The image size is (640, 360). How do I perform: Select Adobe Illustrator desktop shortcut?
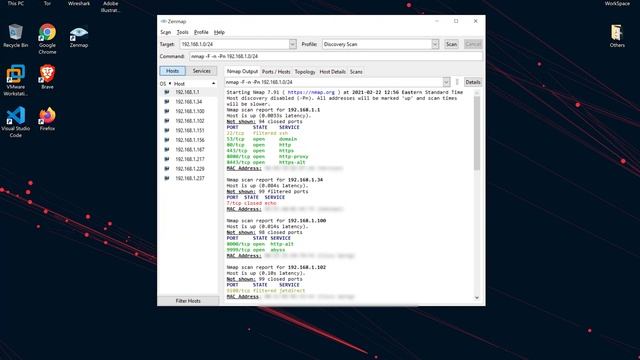tap(110, 6)
